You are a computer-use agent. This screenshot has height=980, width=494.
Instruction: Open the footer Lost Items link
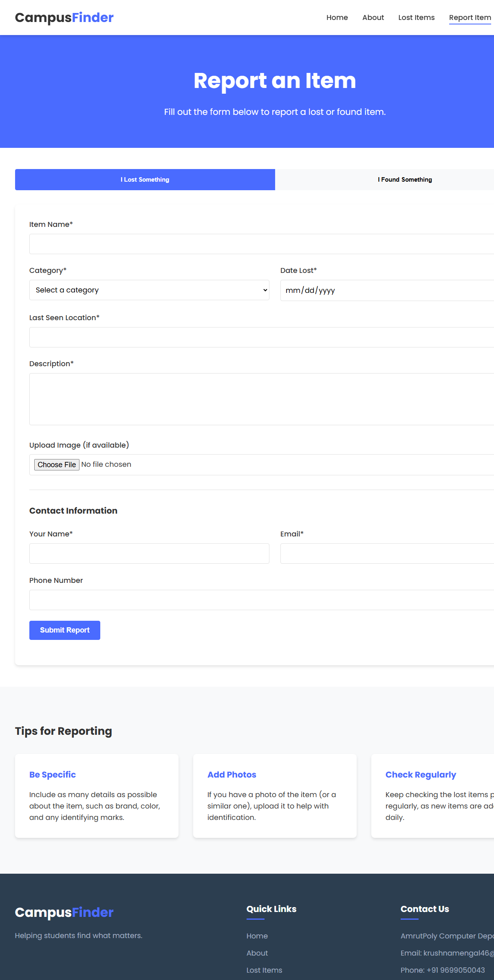coord(264,970)
